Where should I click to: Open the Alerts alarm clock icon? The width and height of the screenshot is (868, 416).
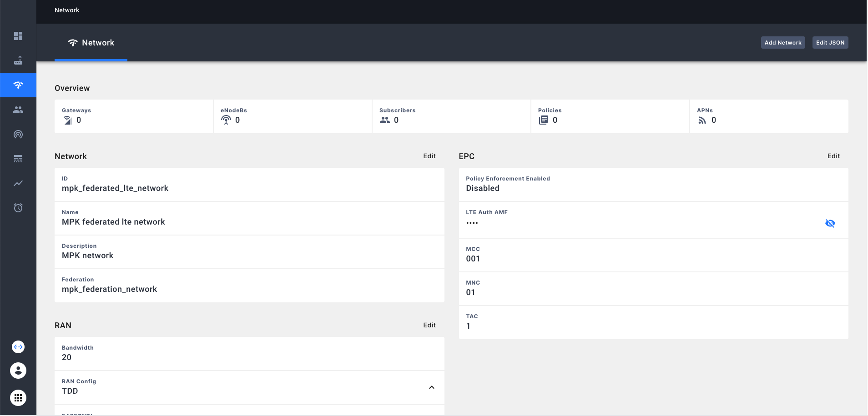18,208
